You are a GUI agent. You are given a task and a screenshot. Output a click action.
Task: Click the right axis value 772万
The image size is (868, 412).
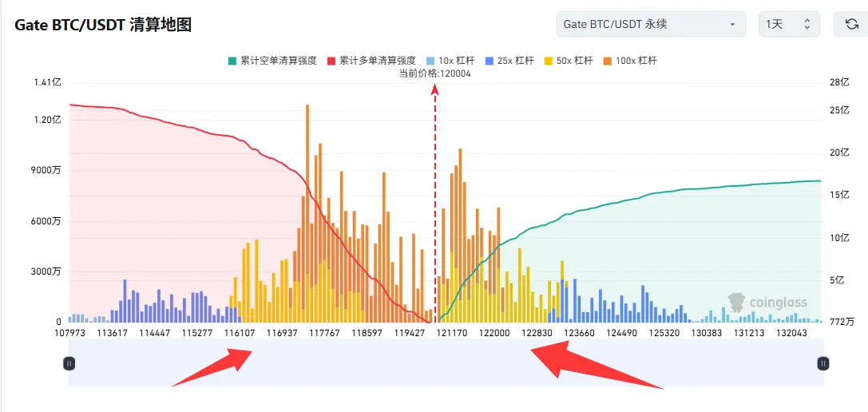pos(842,322)
